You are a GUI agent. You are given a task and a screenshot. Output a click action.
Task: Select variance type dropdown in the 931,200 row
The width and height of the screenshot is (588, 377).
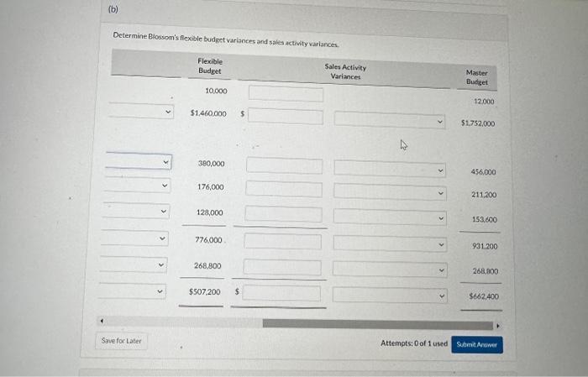pyautogui.click(x=390, y=244)
